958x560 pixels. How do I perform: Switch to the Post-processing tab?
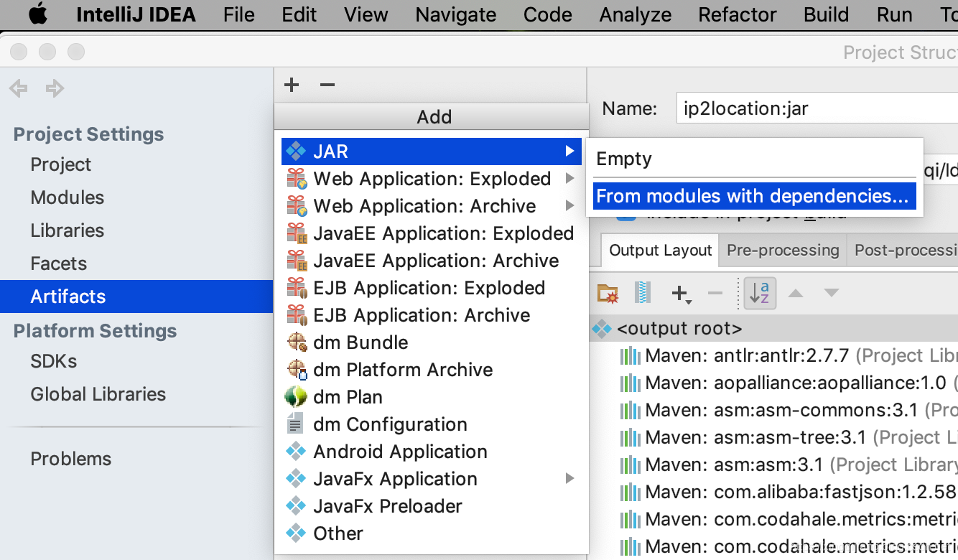click(x=903, y=250)
